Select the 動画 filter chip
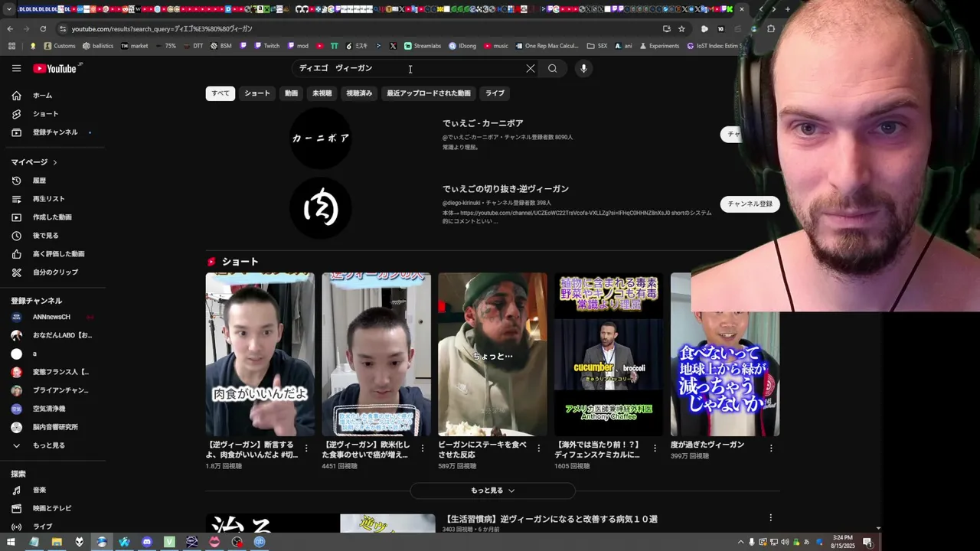 tap(292, 93)
